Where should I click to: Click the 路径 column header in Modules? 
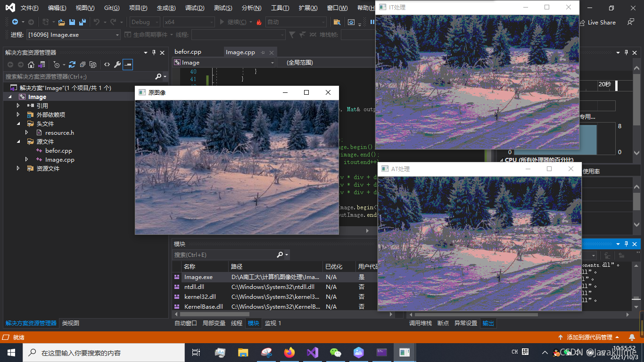275,266
